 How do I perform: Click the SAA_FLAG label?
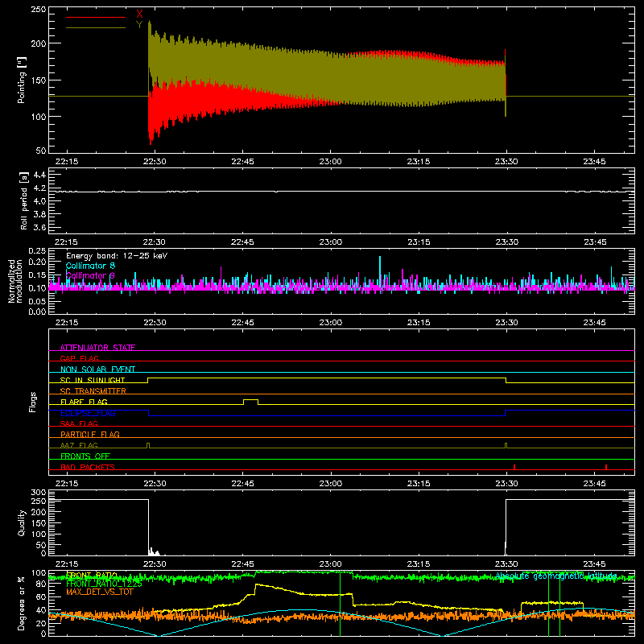(79, 423)
